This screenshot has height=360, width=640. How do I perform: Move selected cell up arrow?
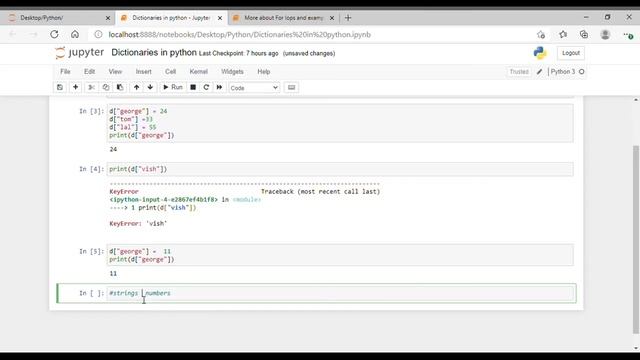[136, 87]
